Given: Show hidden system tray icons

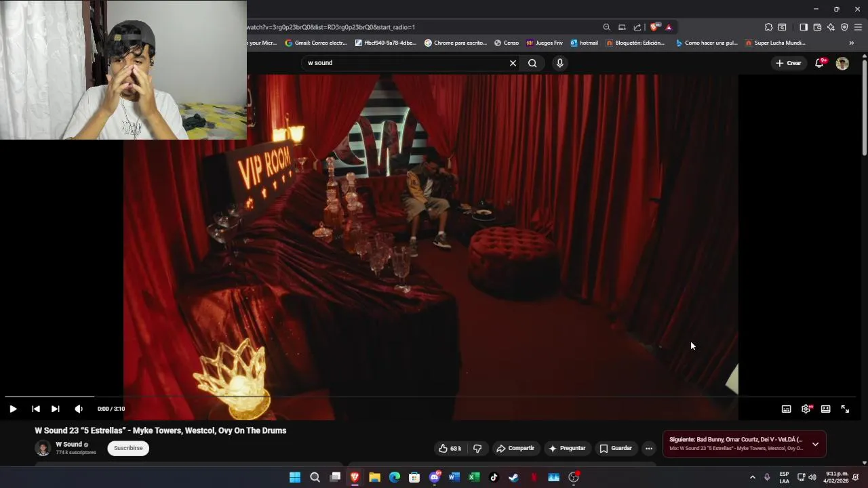Looking at the screenshot, I should (752, 477).
